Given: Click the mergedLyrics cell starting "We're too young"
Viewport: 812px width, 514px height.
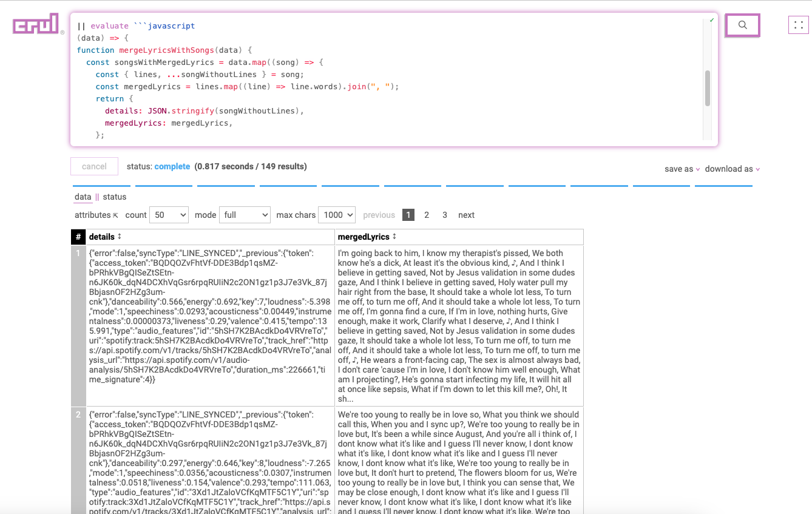Looking at the screenshot, I should (x=459, y=460).
